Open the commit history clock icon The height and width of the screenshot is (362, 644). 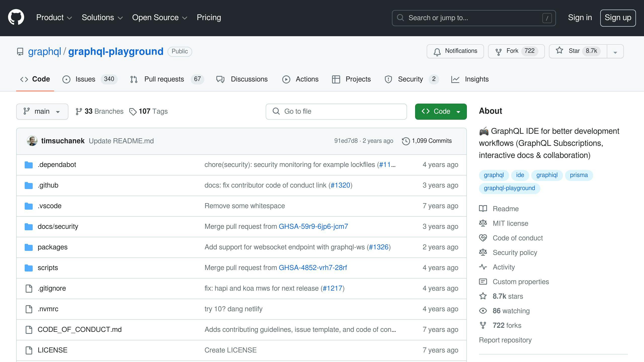coord(405,141)
